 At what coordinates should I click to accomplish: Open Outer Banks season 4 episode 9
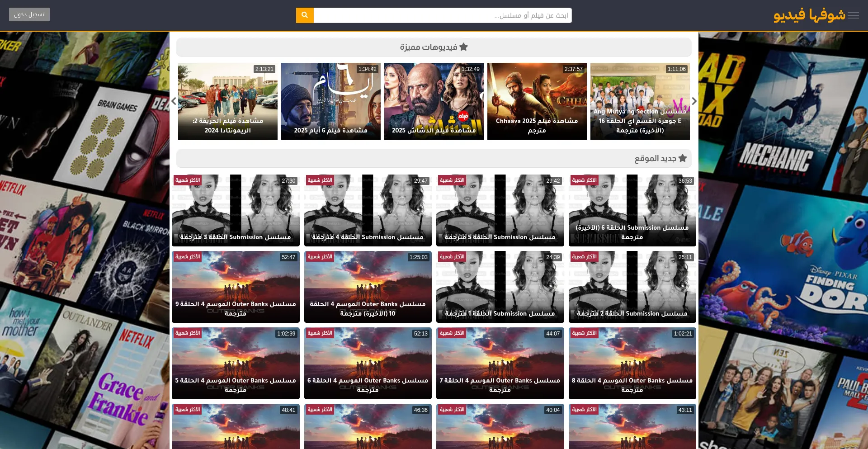click(236, 287)
